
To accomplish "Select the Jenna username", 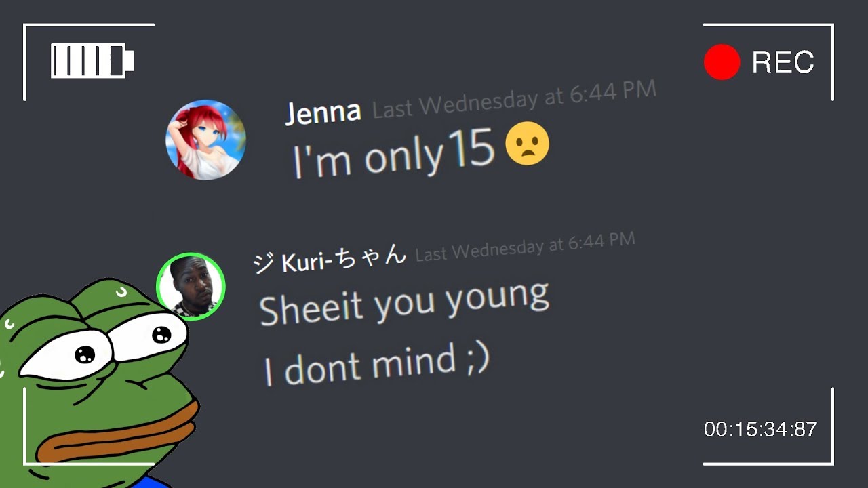I will [x=323, y=112].
